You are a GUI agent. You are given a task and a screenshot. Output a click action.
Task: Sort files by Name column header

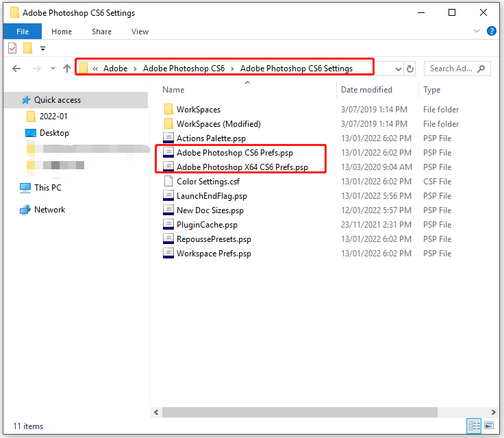[x=173, y=90]
